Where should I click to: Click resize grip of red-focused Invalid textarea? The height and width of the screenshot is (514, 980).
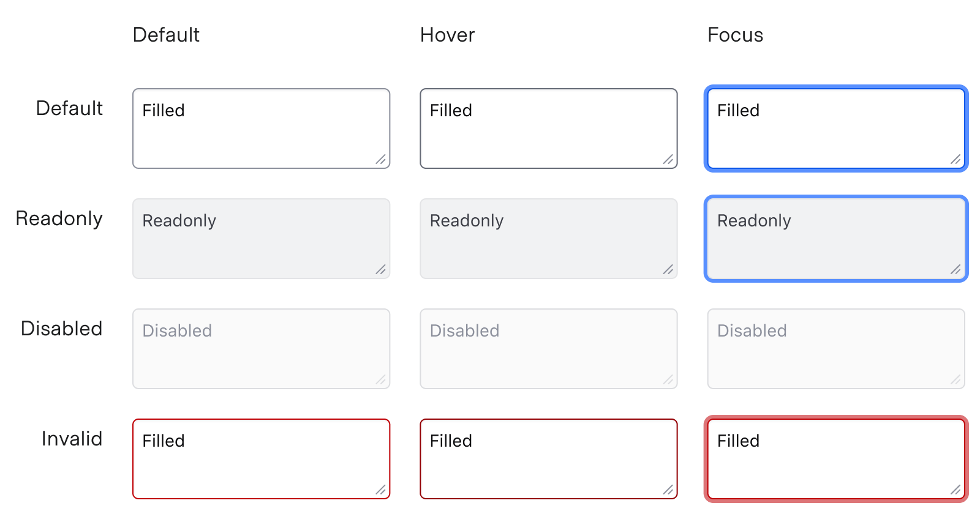(x=956, y=490)
